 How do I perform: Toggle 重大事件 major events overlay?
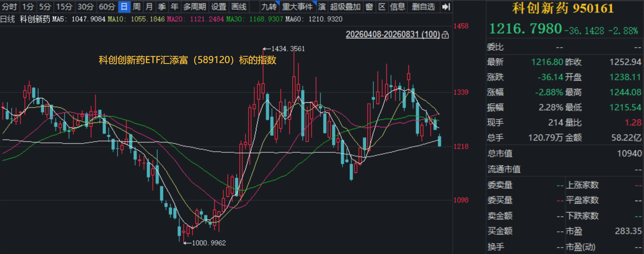[297, 7]
